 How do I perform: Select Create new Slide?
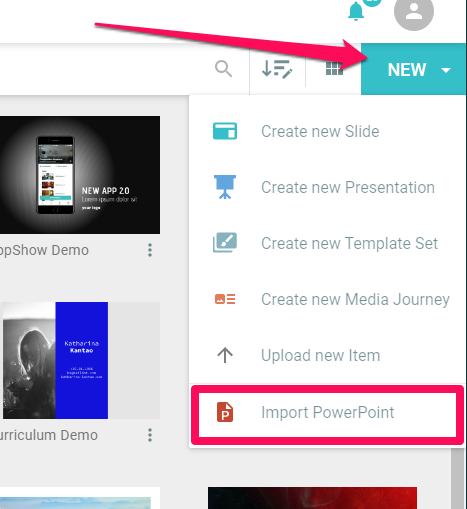click(x=327, y=131)
